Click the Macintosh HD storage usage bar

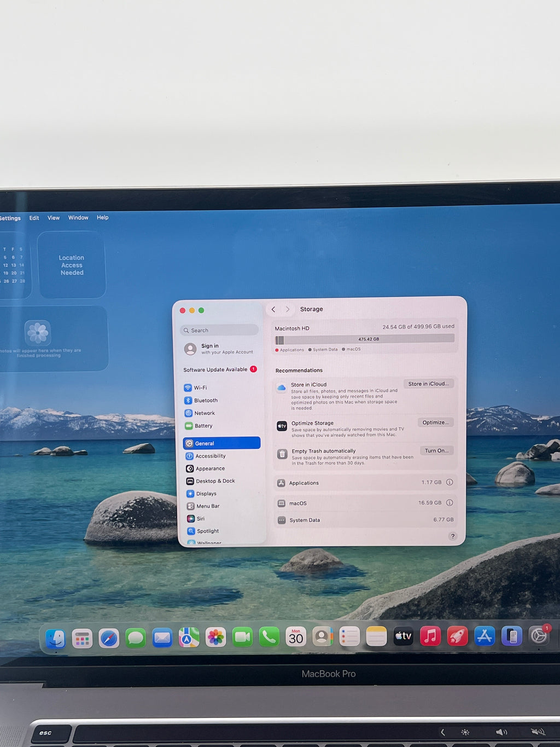365,339
